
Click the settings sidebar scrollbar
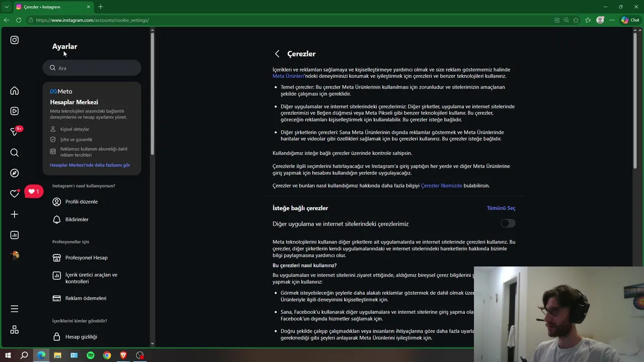coord(152,93)
